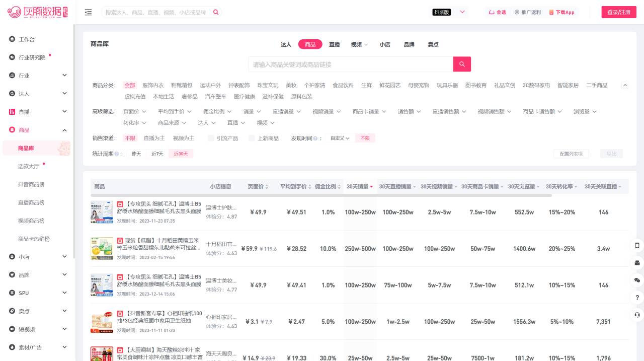Collapse the sidebar using the hamburger icon
The height and width of the screenshot is (361, 644).
pyautogui.click(x=88, y=12)
